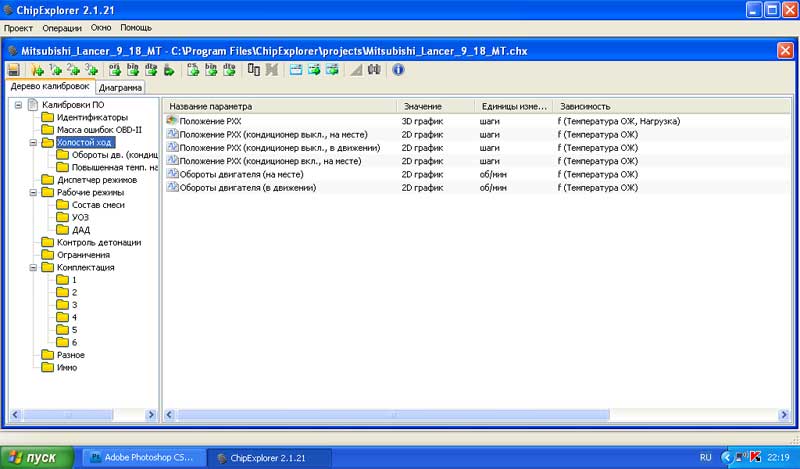800x469 pixels.
Task: Click the save project disk icon
Action: point(14,70)
